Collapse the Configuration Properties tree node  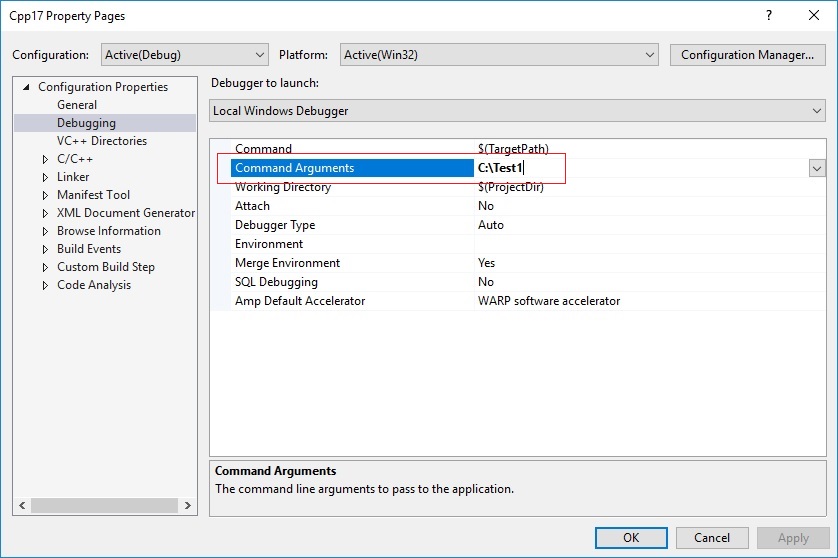[x=26, y=87]
